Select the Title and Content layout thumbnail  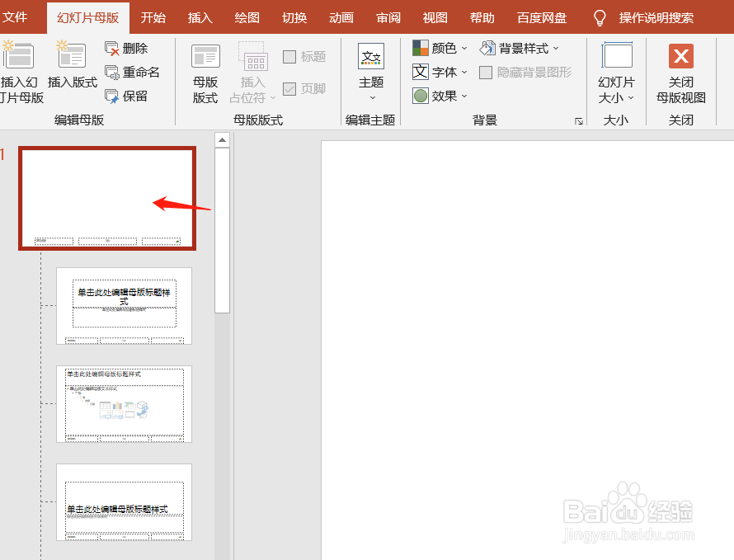click(x=124, y=404)
